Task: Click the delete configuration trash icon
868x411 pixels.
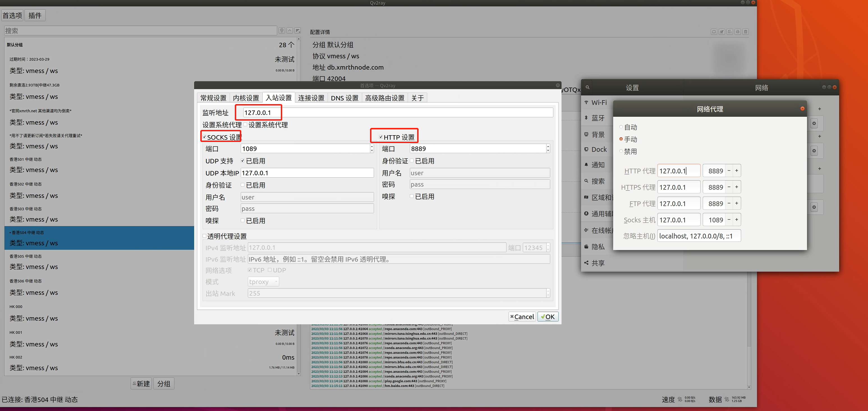Action: click(745, 32)
